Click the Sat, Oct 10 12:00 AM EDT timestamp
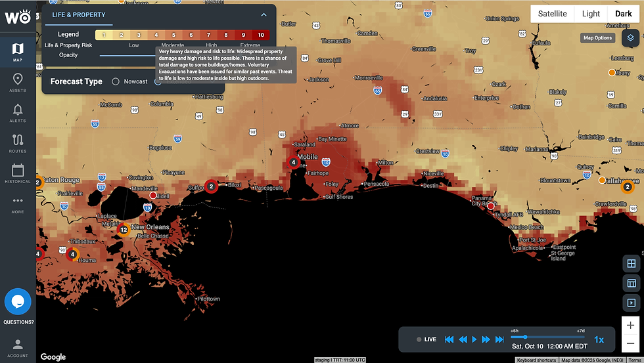Viewport: 644px width, 363px height. tap(549, 347)
